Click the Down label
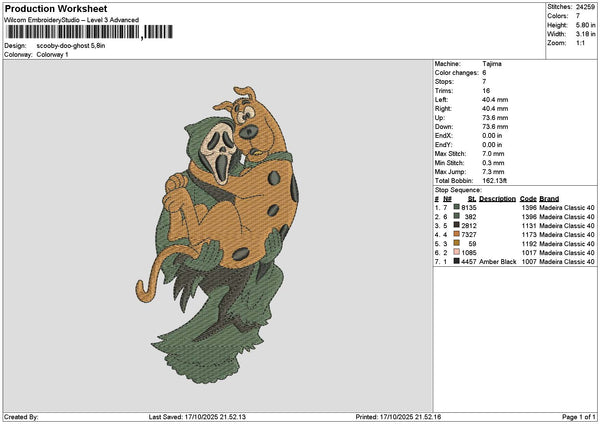 tap(444, 127)
